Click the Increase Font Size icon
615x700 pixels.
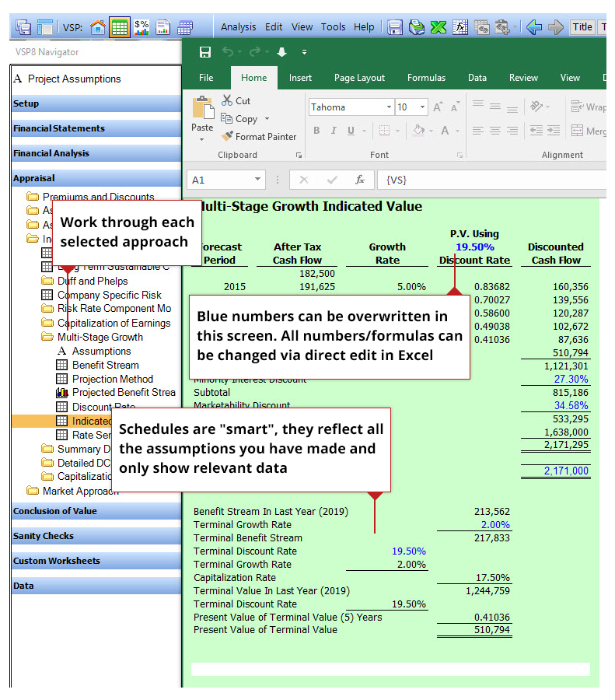[438, 107]
